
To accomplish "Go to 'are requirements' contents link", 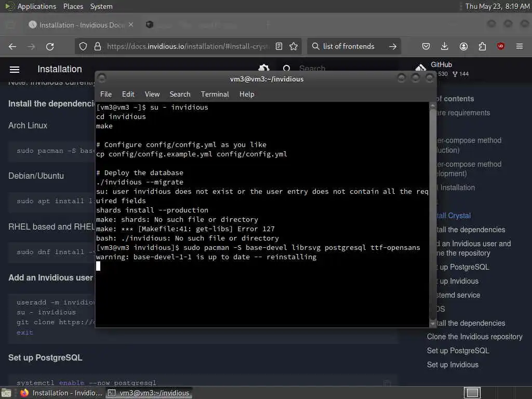I will pos(463,113).
